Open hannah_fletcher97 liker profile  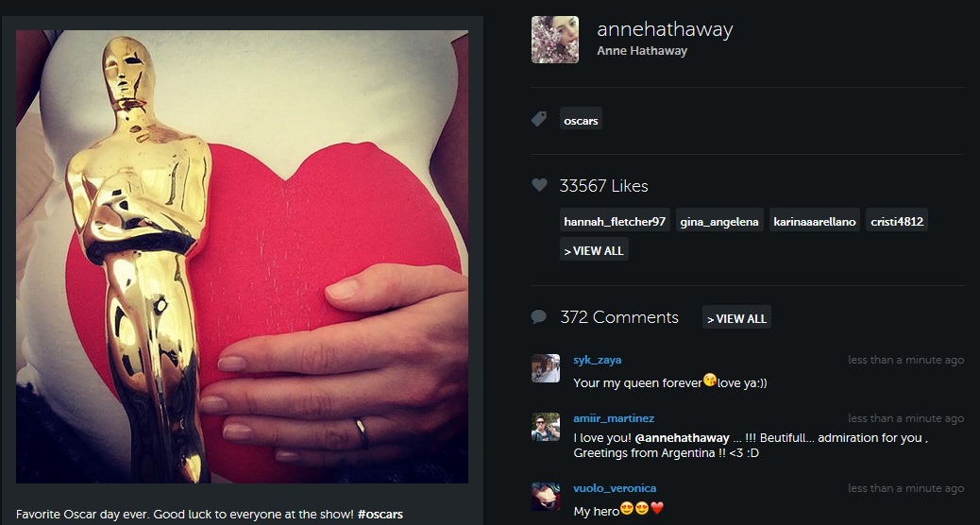point(615,221)
